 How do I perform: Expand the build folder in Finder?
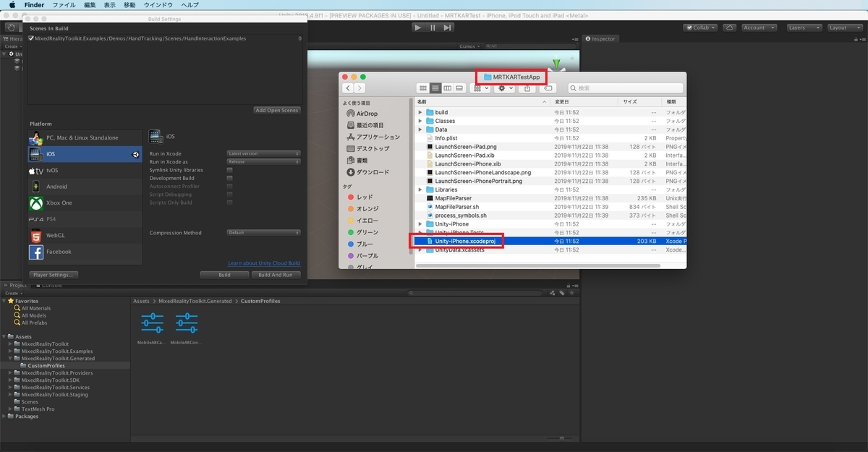coord(420,113)
